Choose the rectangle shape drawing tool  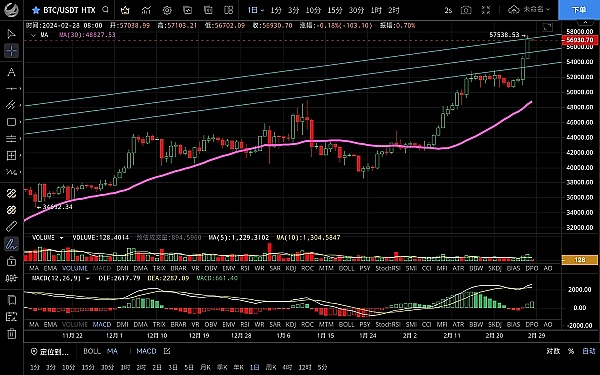(x=11, y=122)
